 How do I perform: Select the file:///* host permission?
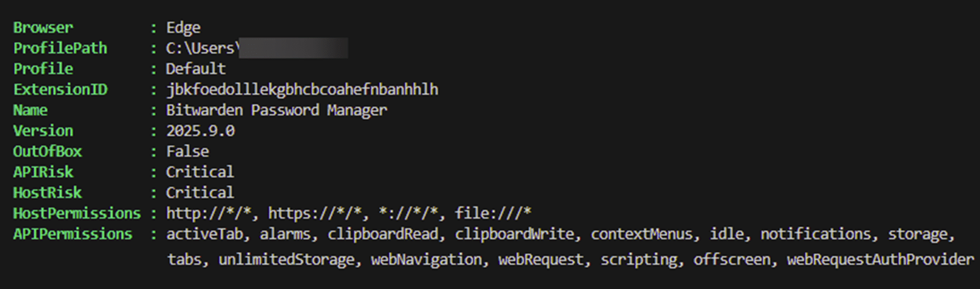pos(493,213)
